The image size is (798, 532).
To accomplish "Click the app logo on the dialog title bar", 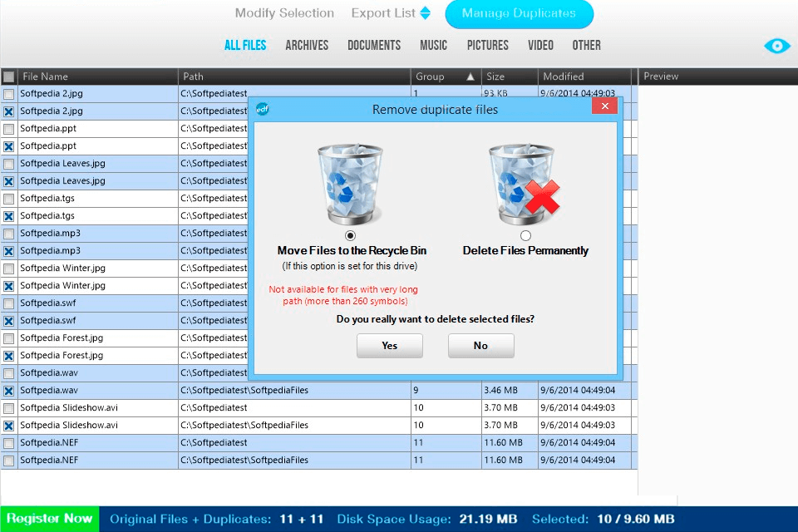I will 263,108.
